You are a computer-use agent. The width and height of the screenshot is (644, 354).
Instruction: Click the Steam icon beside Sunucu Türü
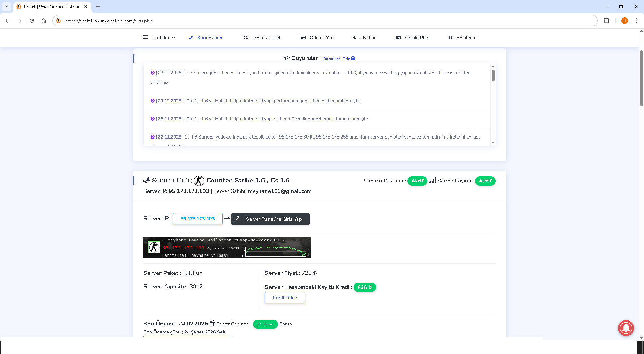point(147,180)
